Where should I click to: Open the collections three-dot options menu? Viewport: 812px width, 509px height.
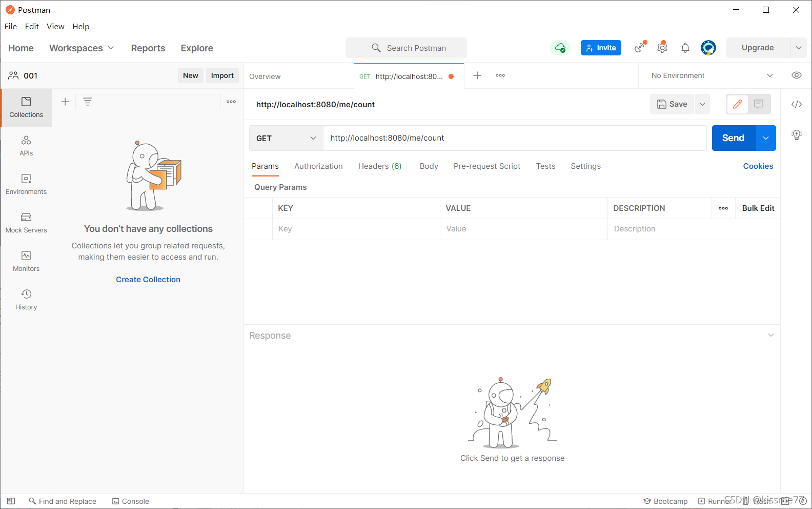pos(231,102)
